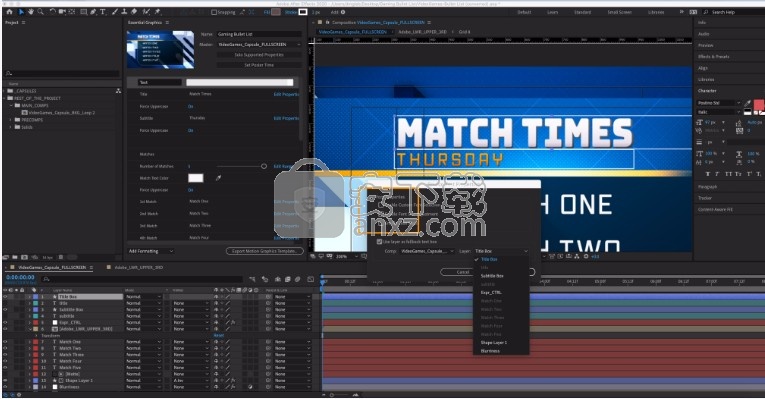Select the Selection arrow tool
Viewport: 765px width, 399px height.
point(21,12)
